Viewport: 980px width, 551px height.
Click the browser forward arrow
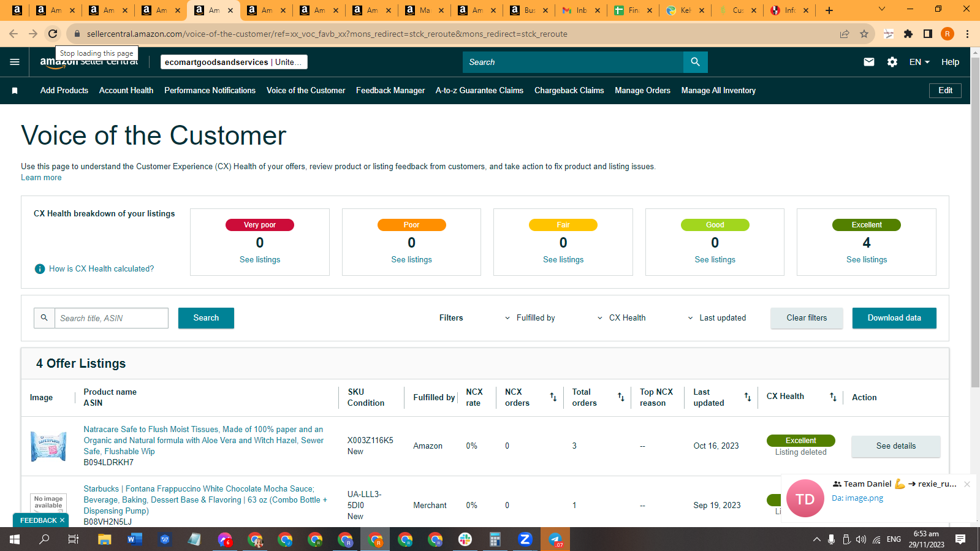(33, 34)
